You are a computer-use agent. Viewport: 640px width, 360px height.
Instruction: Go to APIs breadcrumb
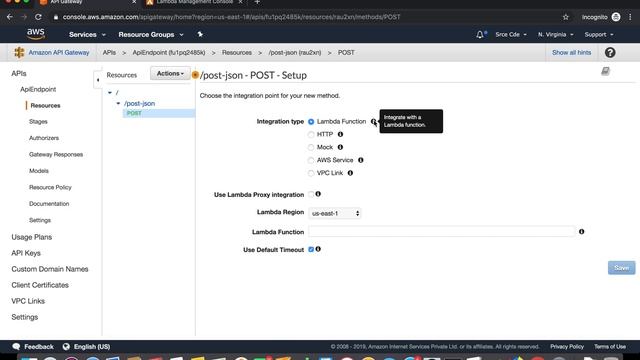(109, 53)
